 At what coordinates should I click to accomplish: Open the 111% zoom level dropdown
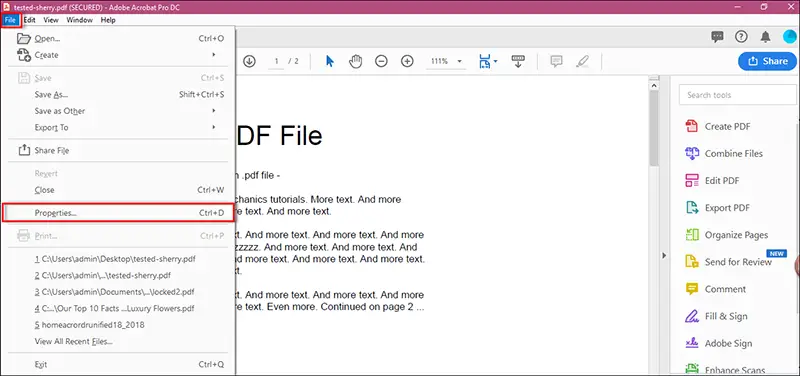pos(446,61)
